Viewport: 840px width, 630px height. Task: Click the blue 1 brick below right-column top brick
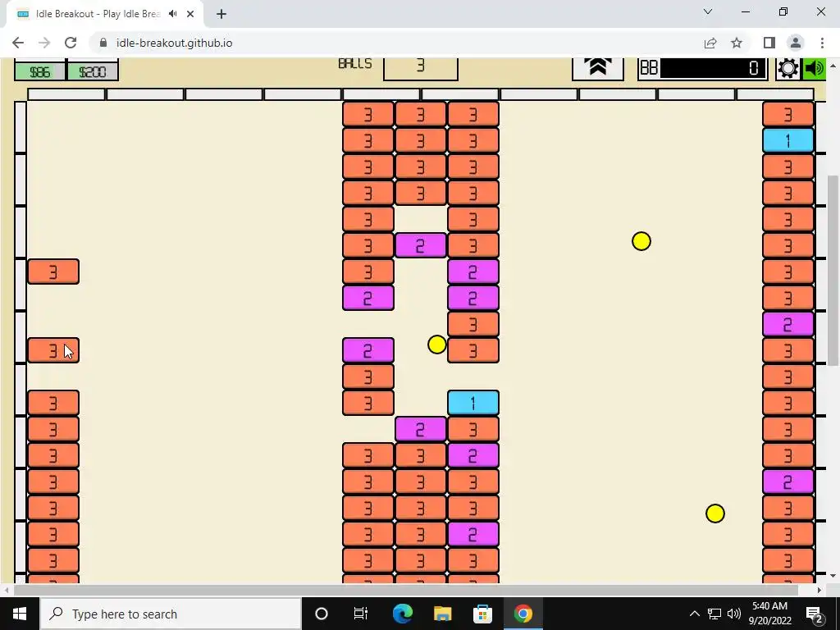pos(788,140)
